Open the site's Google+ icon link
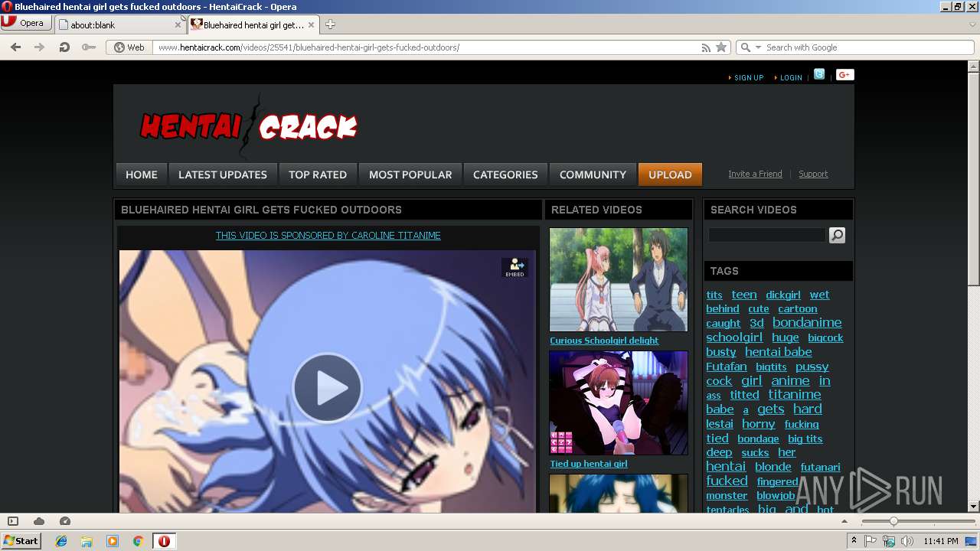Screen dimensions: 980x551 coord(844,74)
